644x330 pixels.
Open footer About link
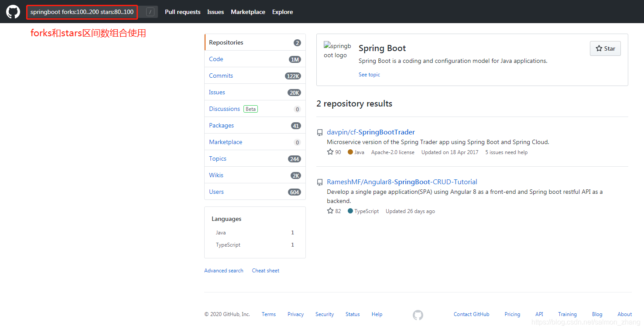click(625, 314)
